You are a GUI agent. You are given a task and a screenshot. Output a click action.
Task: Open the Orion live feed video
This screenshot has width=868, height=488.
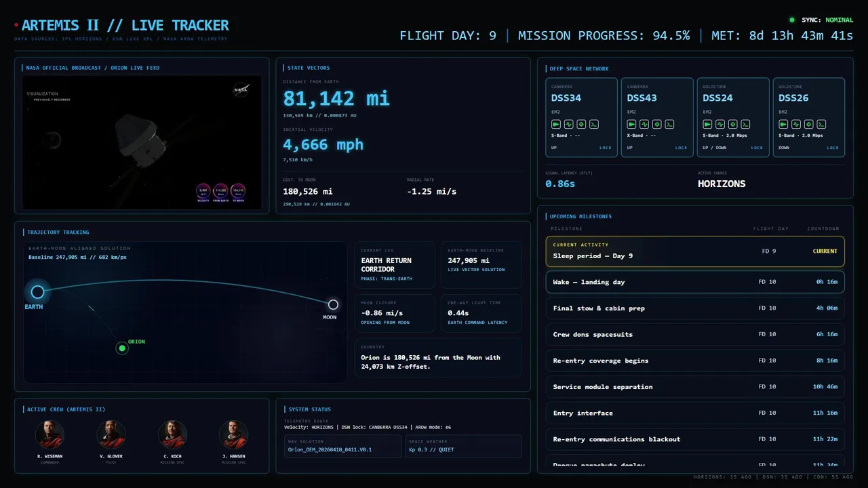142,142
